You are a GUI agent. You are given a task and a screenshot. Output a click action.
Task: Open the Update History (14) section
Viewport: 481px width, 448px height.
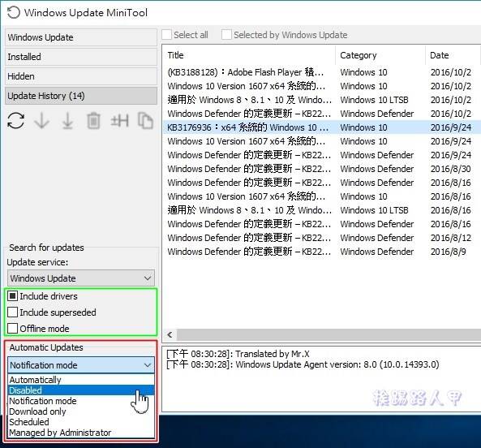81,96
